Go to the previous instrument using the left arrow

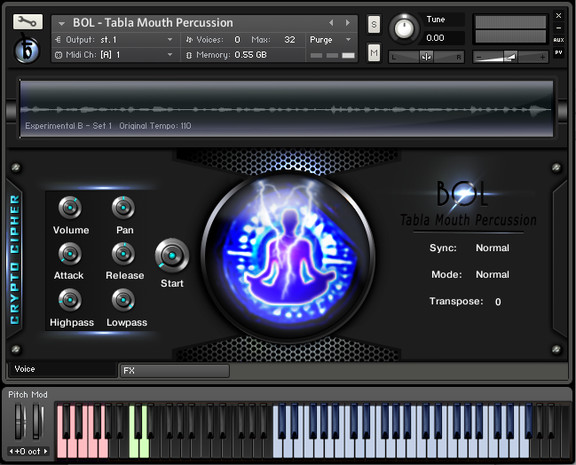(x=331, y=23)
